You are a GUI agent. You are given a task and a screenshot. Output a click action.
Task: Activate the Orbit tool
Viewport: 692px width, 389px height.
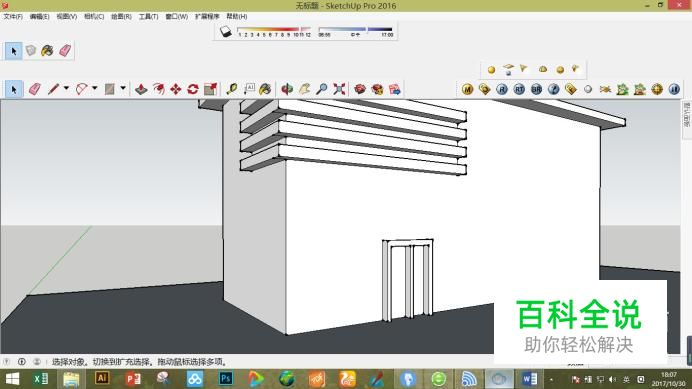[x=287, y=89]
